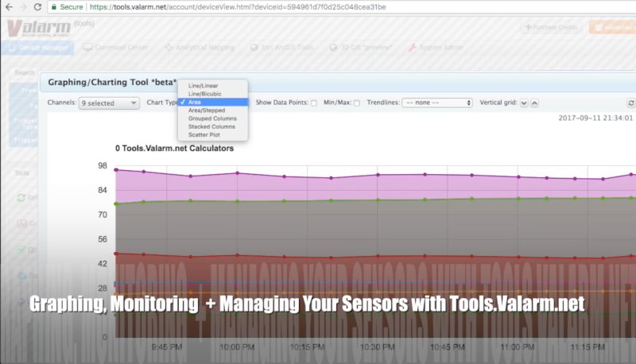Click the Valarm logo
636x364 pixels.
[x=39, y=28]
